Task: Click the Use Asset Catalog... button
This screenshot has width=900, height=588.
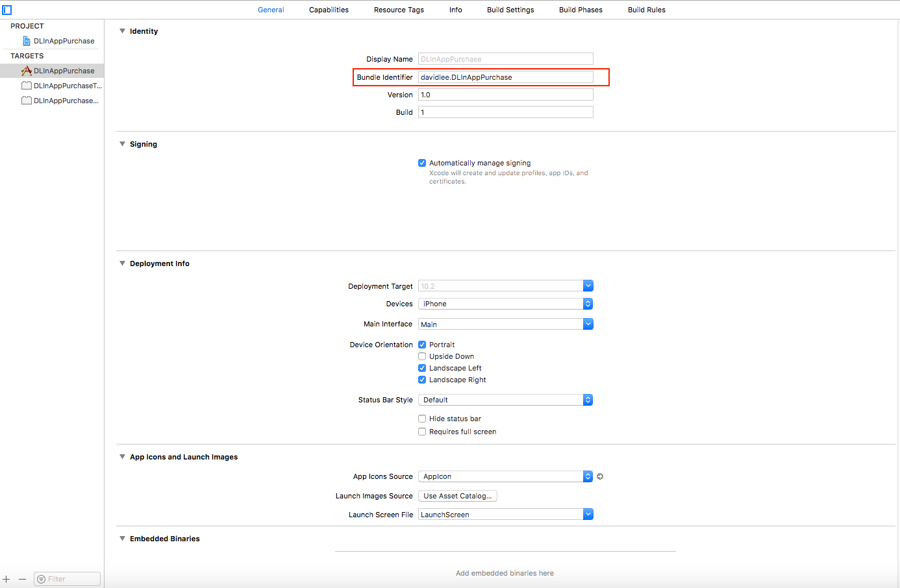Action: pyautogui.click(x=458, y=496)
